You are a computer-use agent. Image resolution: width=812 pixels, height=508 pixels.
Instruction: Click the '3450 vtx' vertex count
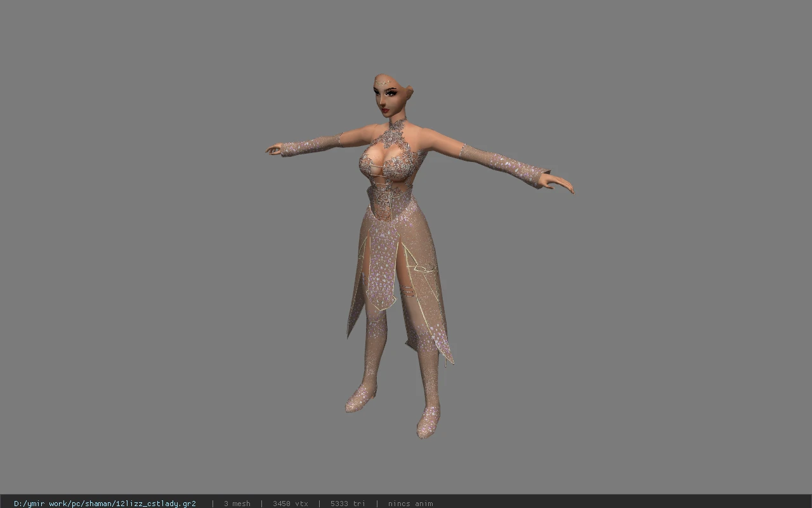pyautogui.click(x=291, y=504)
